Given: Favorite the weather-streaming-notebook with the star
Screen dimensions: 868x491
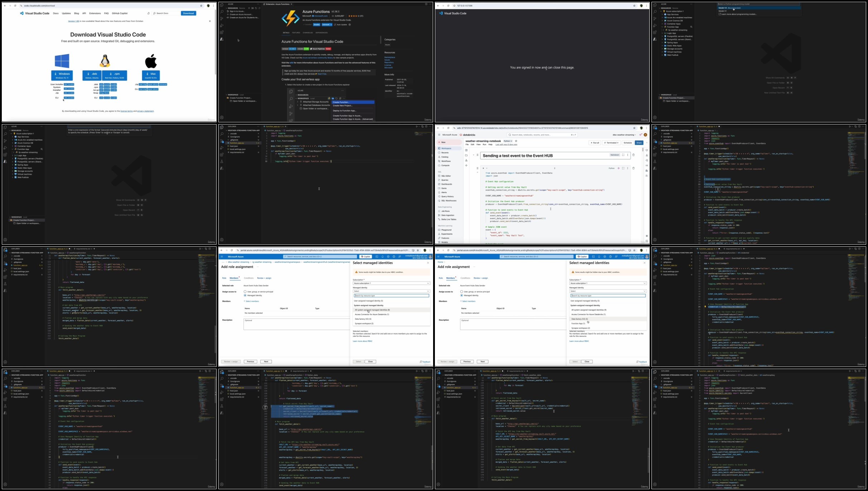Looking at the screenshot, I should point(516,141).
